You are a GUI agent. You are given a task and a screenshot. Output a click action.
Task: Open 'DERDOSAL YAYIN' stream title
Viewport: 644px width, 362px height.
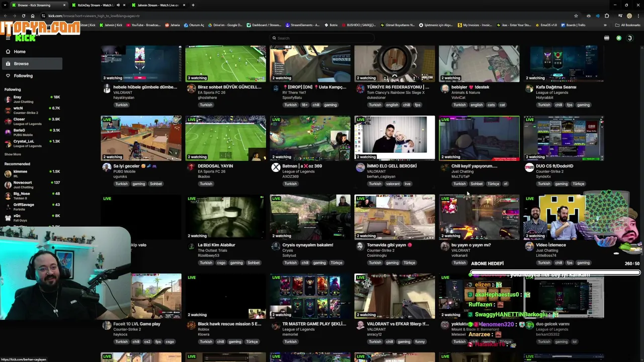pos(215,166)
